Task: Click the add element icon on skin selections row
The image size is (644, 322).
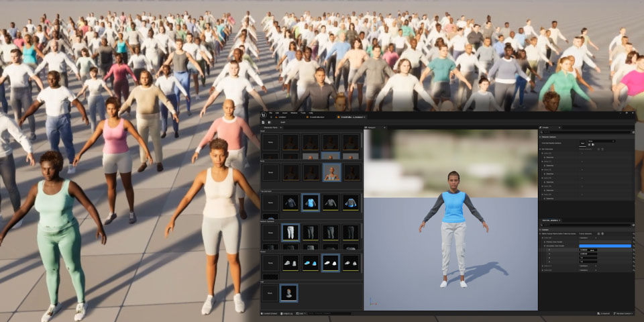Action: click(x=598, y=149)
